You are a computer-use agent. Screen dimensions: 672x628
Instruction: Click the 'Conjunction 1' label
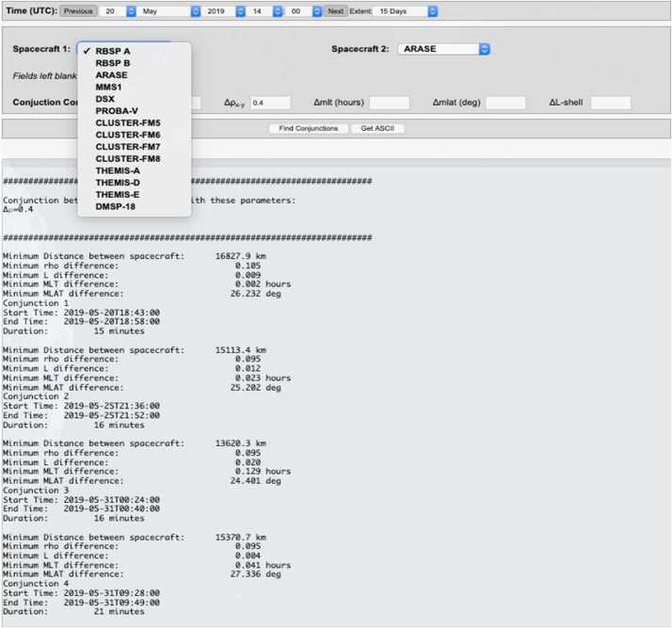click(36, 303)
